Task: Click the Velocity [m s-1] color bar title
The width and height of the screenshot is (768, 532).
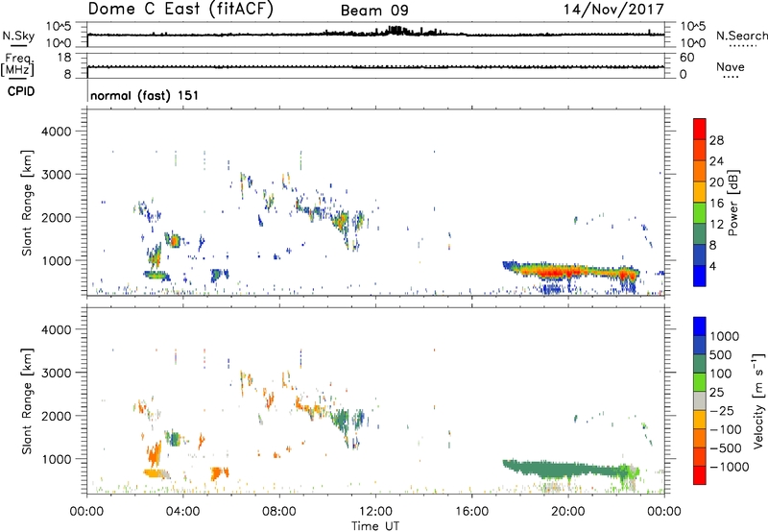Action: pos(758,400)
